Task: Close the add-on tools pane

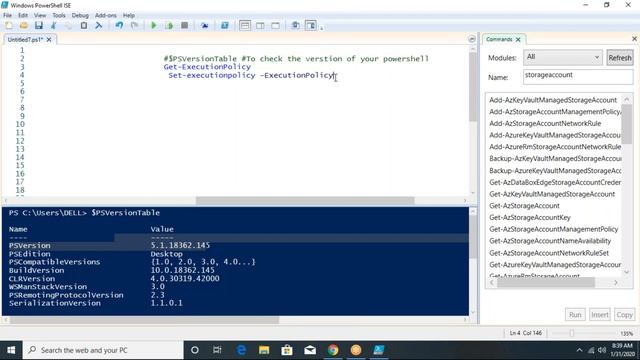Action: coord(634,39)
